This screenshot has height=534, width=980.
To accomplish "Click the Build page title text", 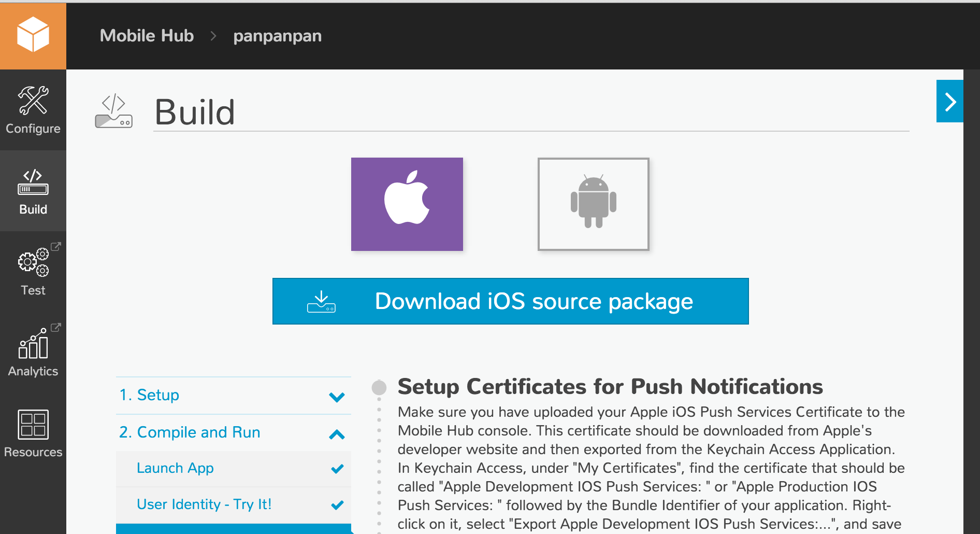I will point(195,112).
